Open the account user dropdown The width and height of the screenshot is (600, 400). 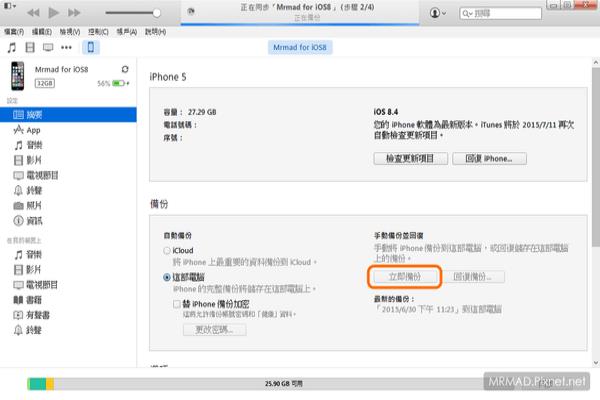(x=437, y=13)
